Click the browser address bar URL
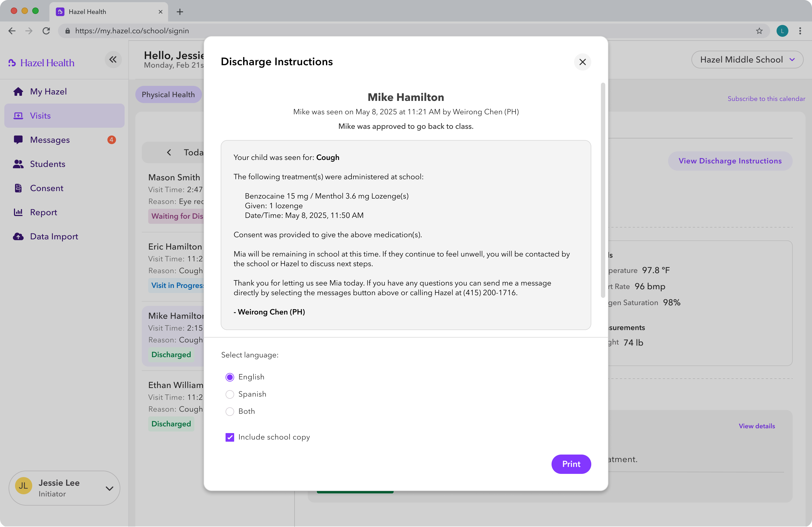The image size is (812, 527). click(132, 31)
